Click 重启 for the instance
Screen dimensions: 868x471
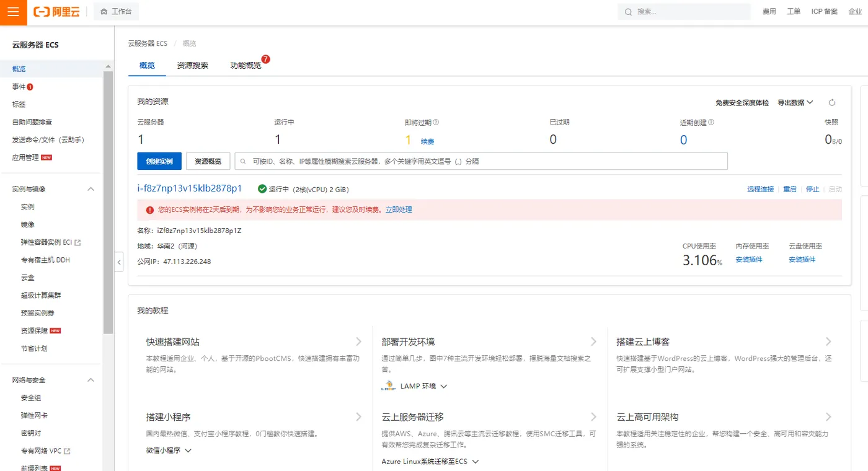pyautogui.click(x=790, y=189)
